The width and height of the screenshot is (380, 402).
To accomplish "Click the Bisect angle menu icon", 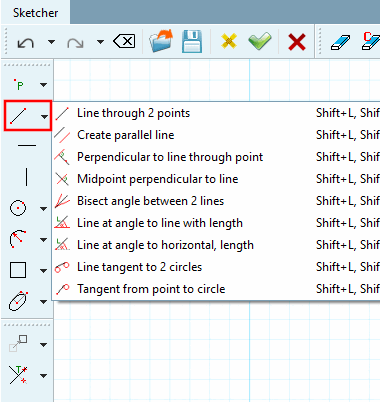I will (62, 201).
